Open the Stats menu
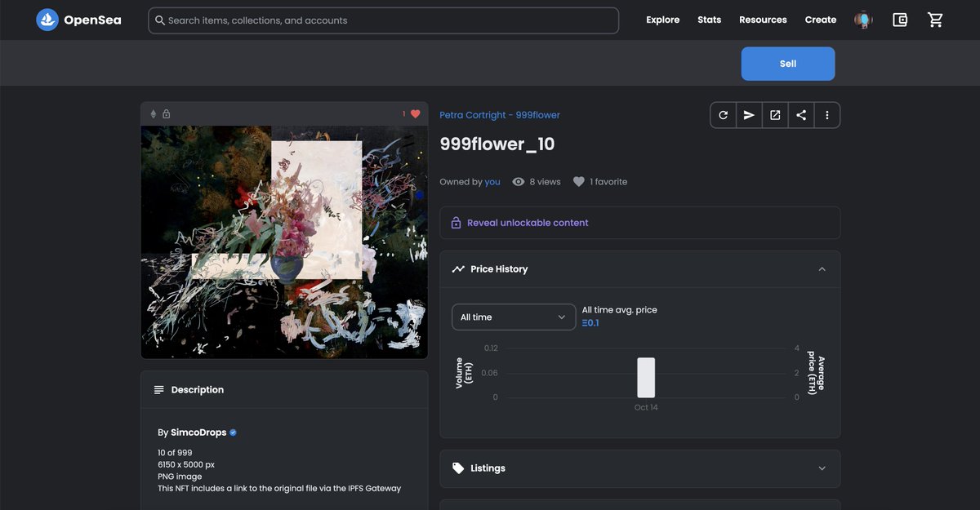The width and height of the screenshot is (980, 510). (x=710, y=20)
